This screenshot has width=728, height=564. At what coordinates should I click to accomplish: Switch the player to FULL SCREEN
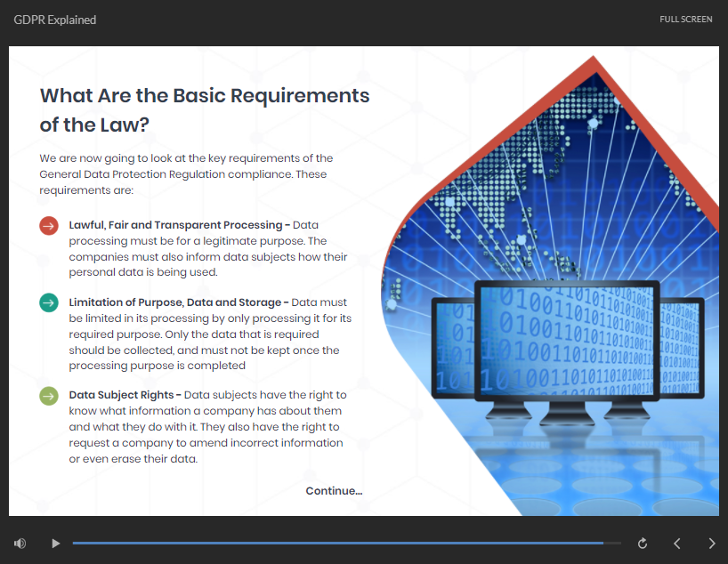coord(686,19)
